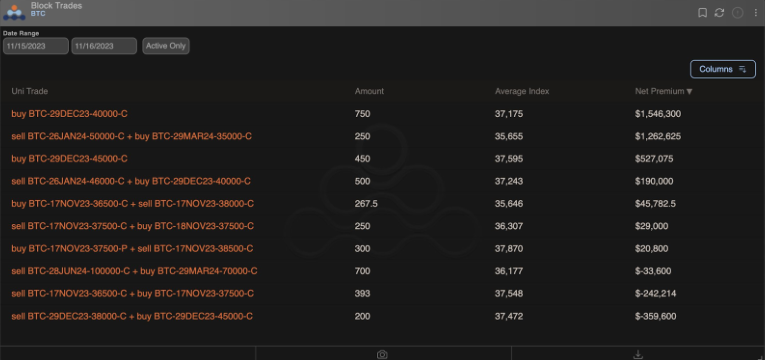The image size is (765, 360).
Task: Click the net premium $1,546,300
Action: coord(658,114)
